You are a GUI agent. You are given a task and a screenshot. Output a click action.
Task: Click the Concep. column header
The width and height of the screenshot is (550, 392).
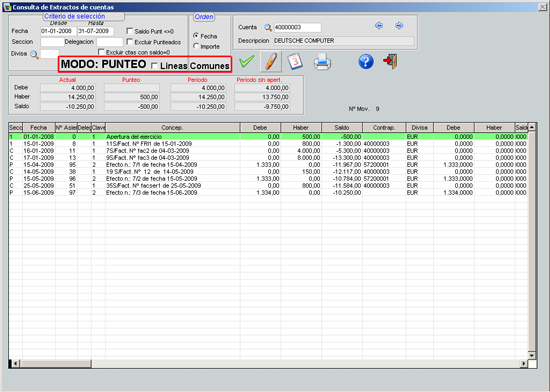coord(173,128)
